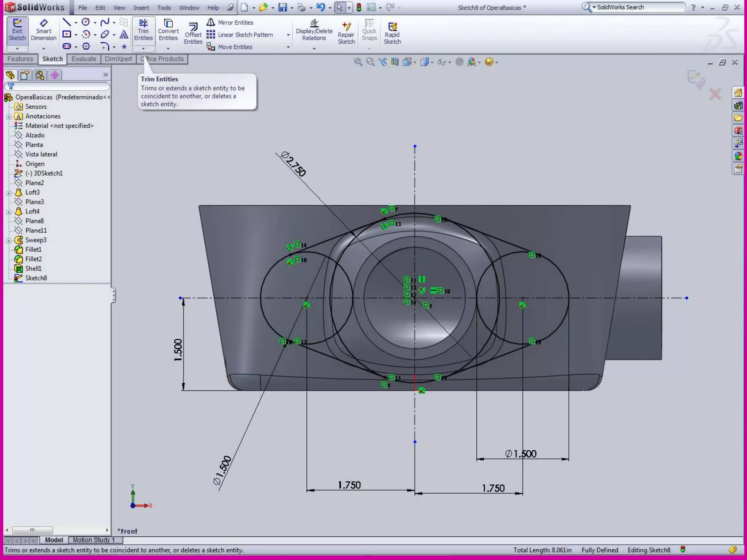Launch Rapid Sketch tool
The height and width of the screenshot is (560, 747).
tap(392, 33)
